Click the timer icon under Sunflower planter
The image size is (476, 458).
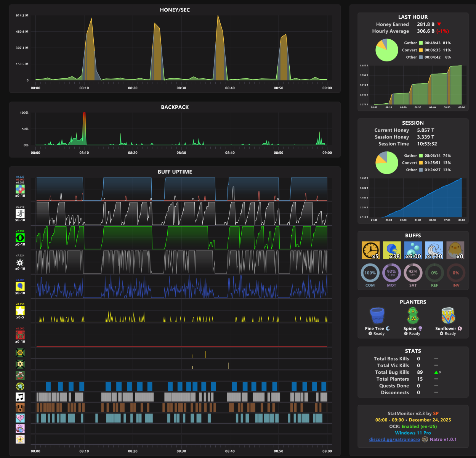coord(441,334)
